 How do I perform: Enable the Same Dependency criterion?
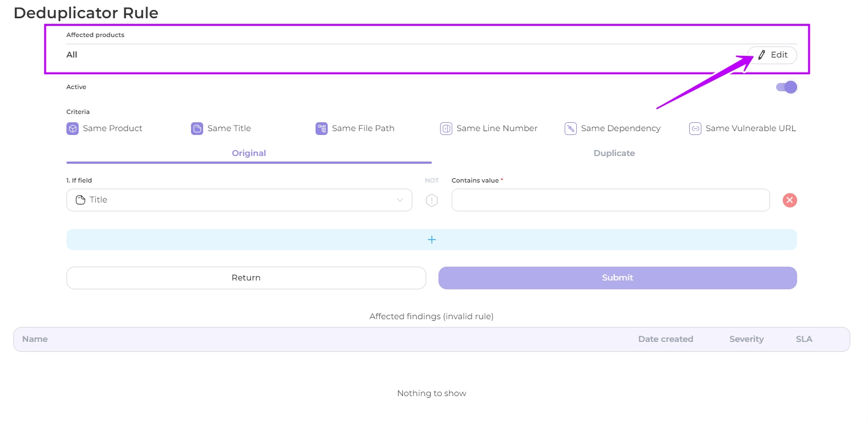click(x=571, y=128)
